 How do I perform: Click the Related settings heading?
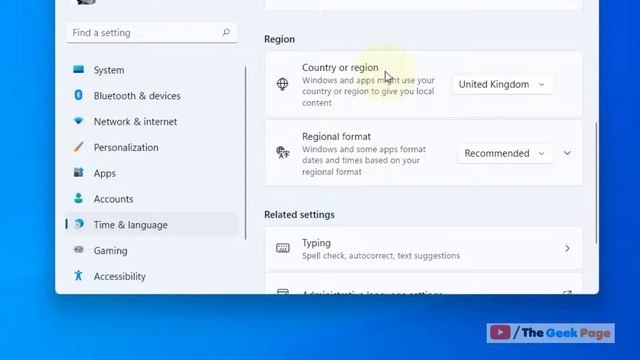[299, 214]
